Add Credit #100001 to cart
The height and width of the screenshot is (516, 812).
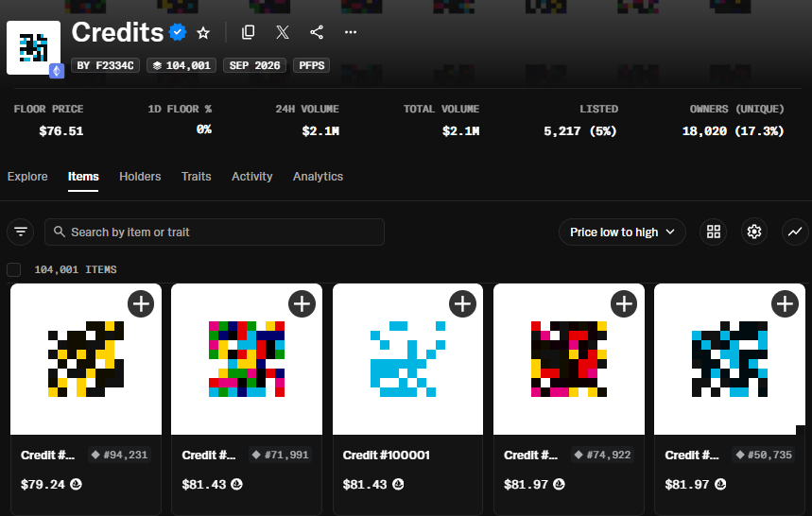tap(462, 303)
